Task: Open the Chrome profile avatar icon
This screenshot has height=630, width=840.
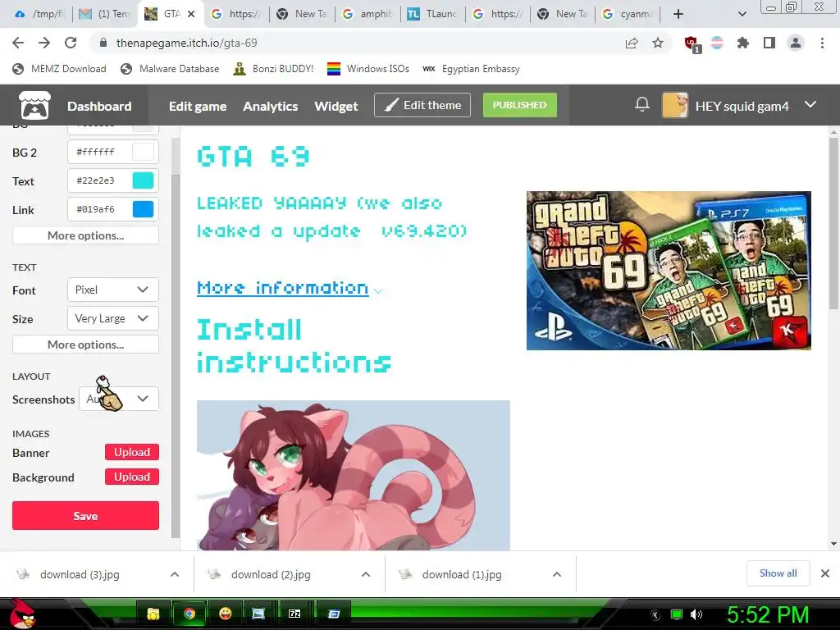Action: [x=796, y=43]
